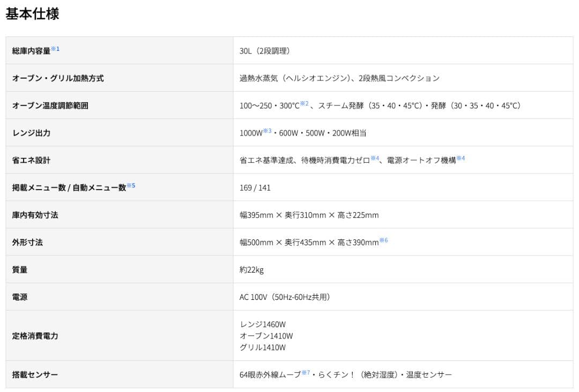Click footnote ※6 after 高さ390mm
Image resolution: width=579 pixels, height=392 pixels.
click(x=383, y=240)
